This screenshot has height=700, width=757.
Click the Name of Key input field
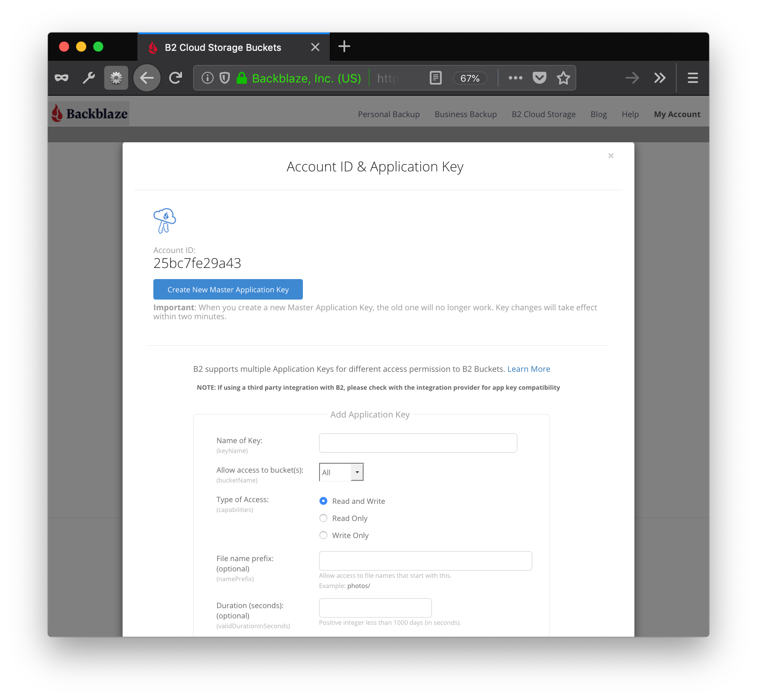(418, 443)
